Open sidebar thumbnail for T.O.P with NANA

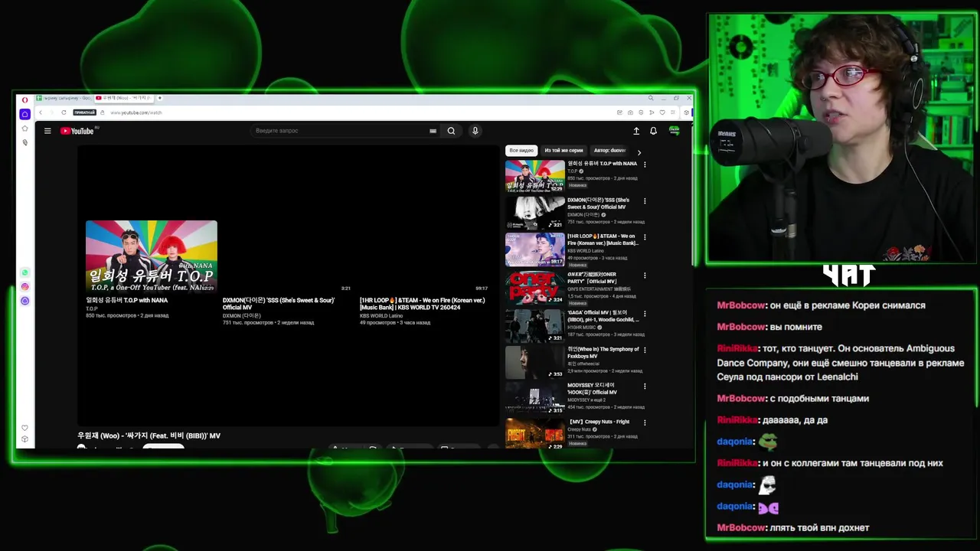pos(535,176)
